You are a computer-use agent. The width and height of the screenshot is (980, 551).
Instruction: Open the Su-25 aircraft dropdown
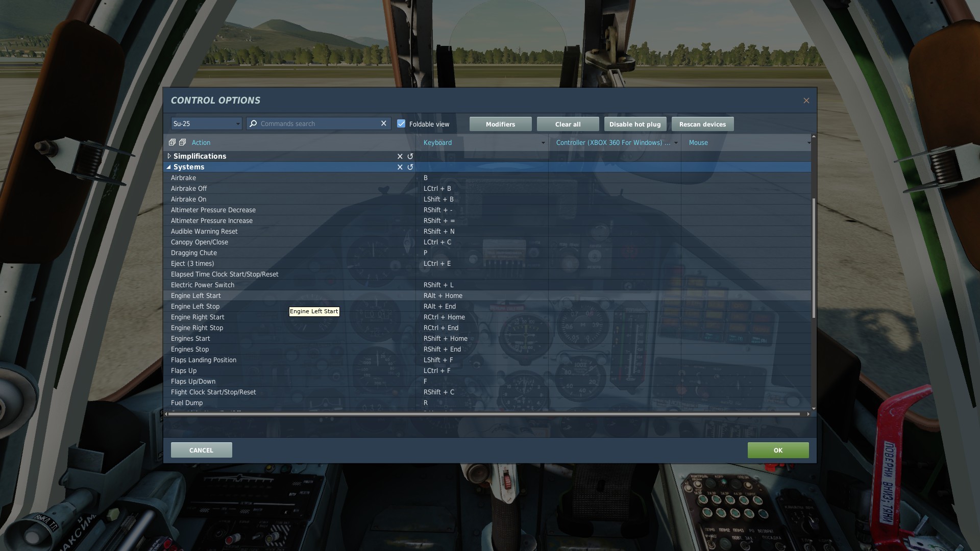[x=206, y=123]
